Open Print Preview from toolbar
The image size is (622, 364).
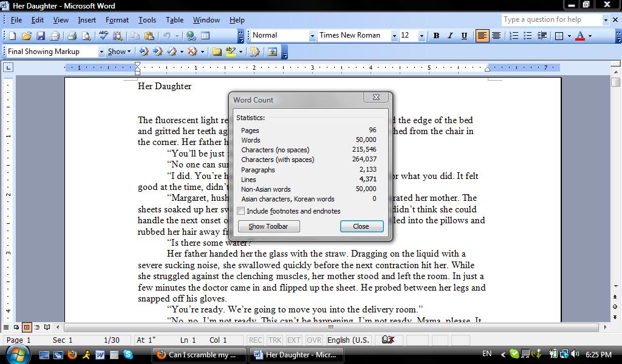pos(86,36)
